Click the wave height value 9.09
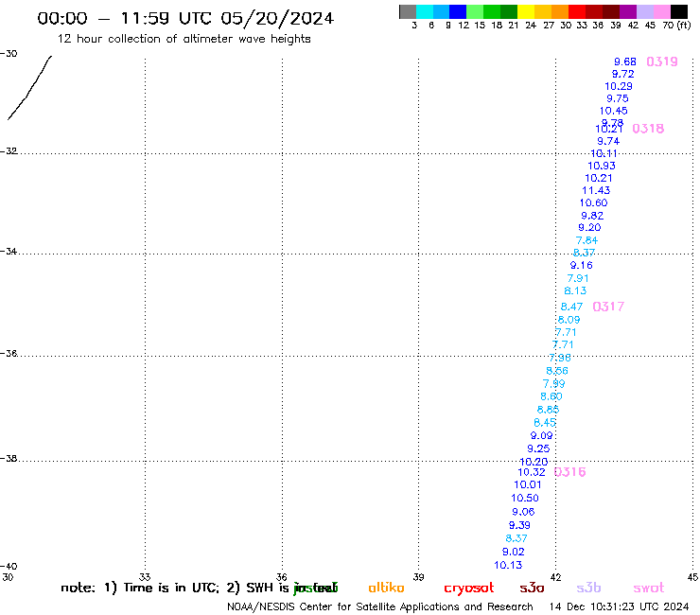700x615 pixels. click(x=541, y=435)
